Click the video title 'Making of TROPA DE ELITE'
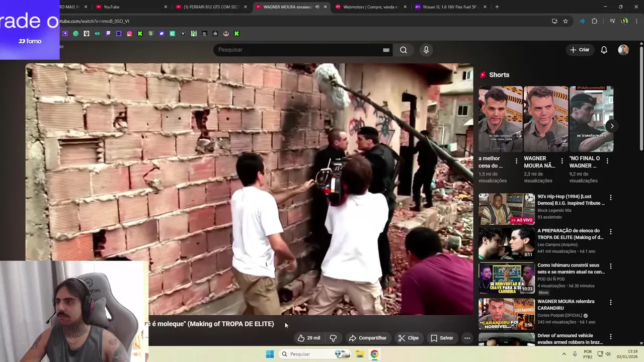The height and width of the screenshot is (362, 644). coord(211,324)
